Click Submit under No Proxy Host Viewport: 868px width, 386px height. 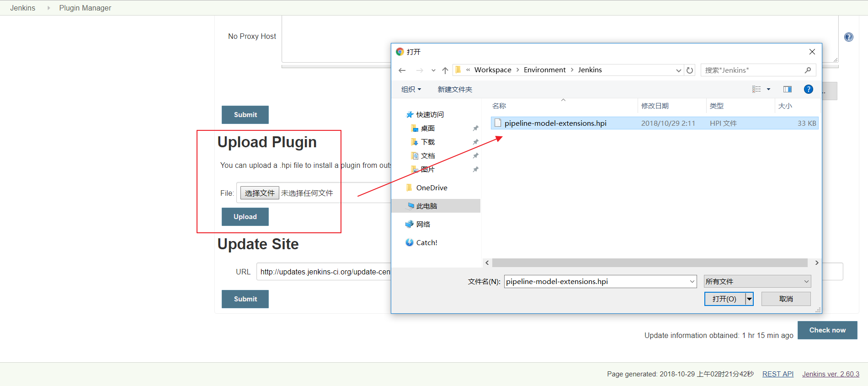coord(245,115)
